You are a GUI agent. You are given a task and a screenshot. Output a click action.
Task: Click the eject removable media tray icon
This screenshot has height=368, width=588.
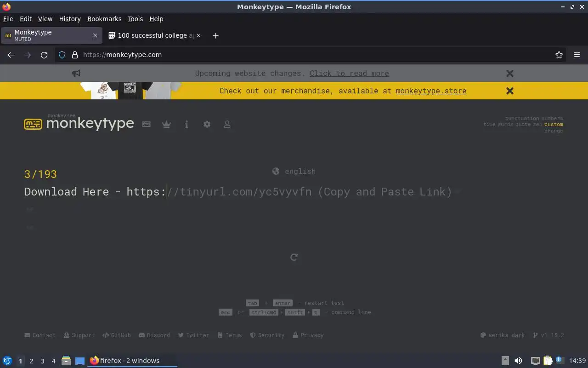click(x=505, y=361)
